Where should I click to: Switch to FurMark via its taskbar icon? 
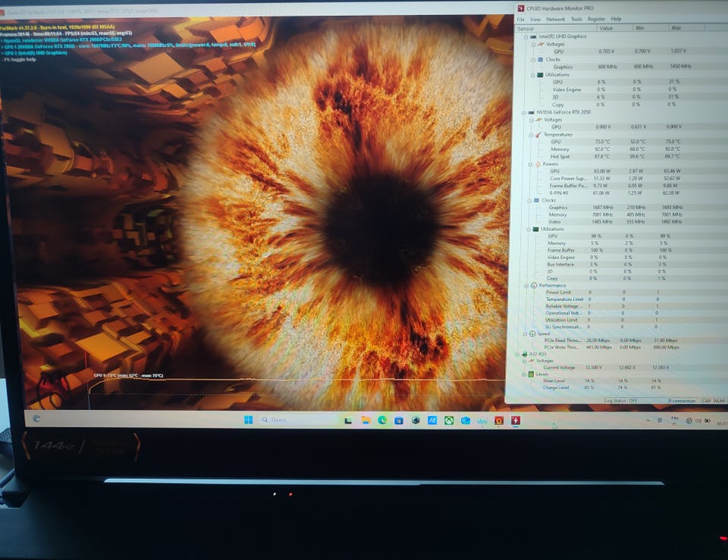[x=499, y=421]
